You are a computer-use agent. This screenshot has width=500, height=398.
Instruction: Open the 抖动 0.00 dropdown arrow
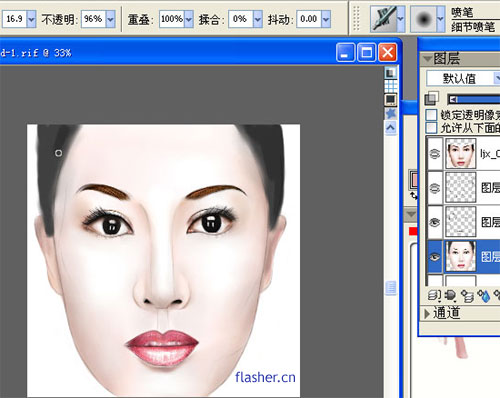pyautogui.click(x=326, y=19)
